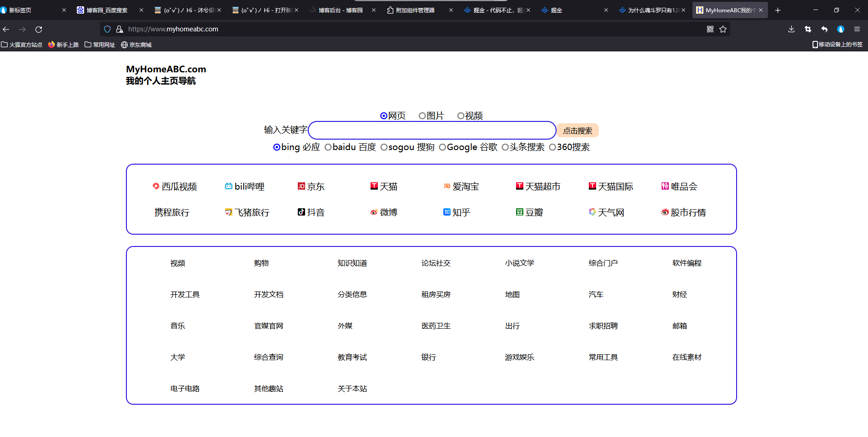
Task: Open 天猫超市 shortcut
Action: click(x=538, y=186)
